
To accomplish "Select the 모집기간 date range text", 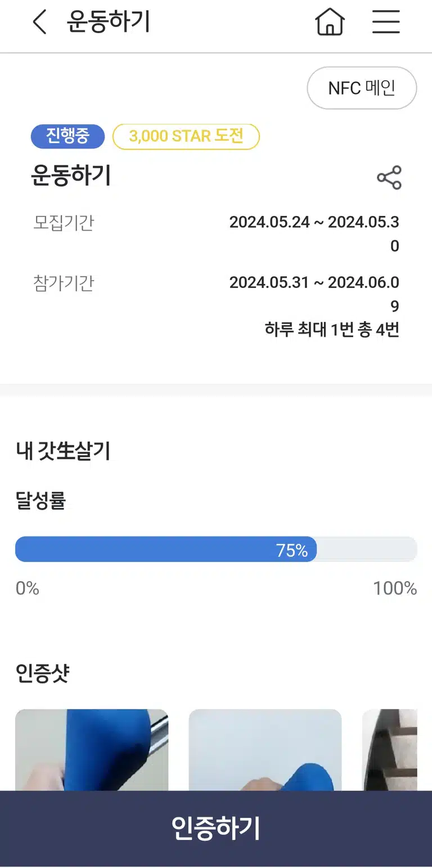I will pyautogui.click(x=314, y=233).
